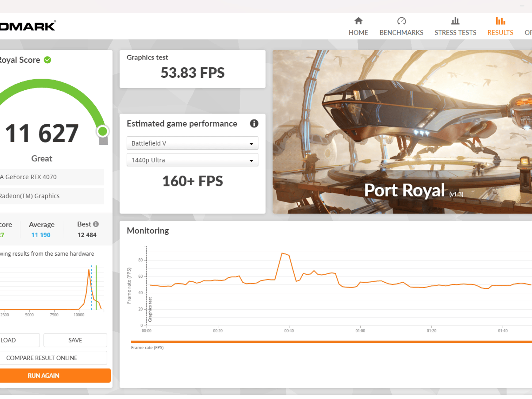532x399 pixels.
Task: Click the Graphics test card title
Action: pos(147,57)
